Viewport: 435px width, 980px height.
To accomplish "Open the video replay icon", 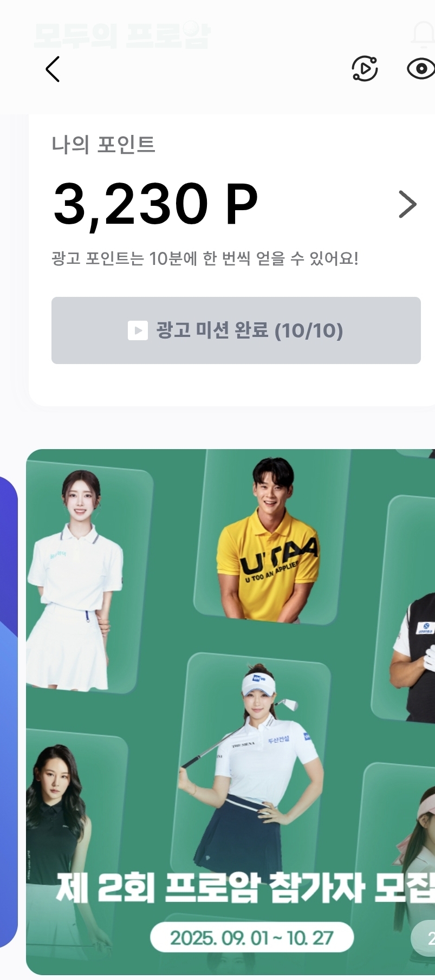I will (x=365, y=68).
